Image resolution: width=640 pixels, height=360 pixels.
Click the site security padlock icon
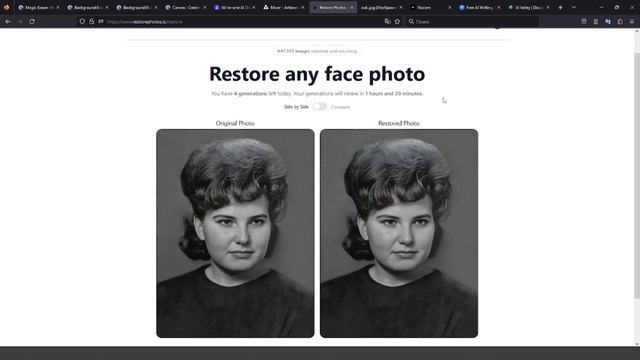point(91,21)
